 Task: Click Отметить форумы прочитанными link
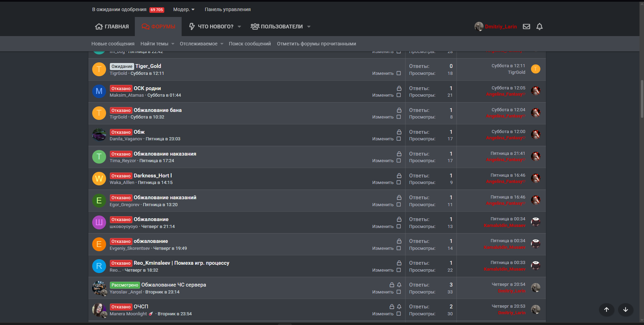(316, 44)
